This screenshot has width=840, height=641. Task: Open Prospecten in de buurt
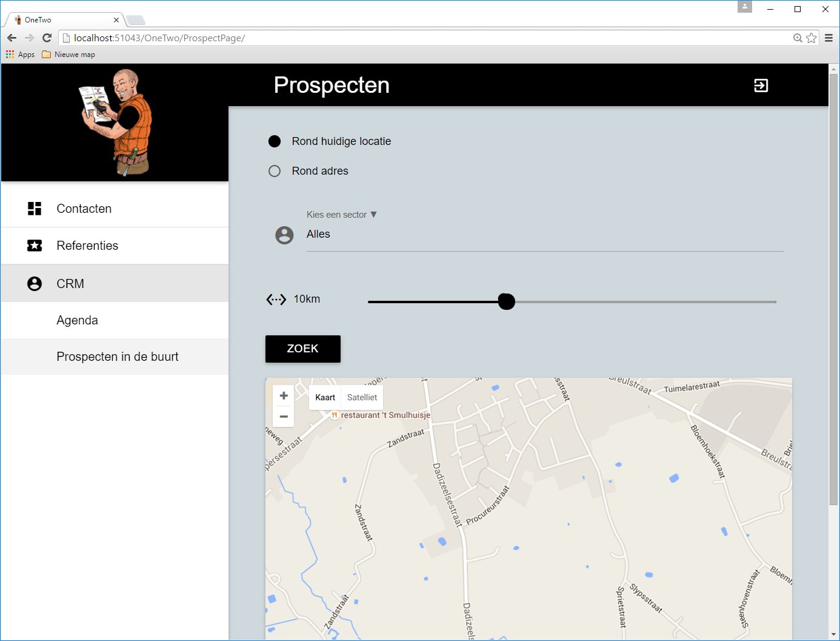pyautogui.click(x=115, y=357)
